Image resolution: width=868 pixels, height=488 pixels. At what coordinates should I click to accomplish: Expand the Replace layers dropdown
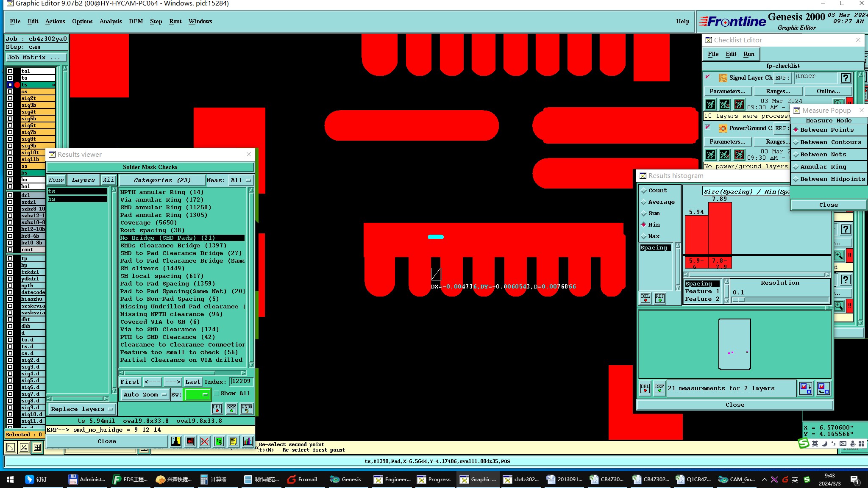82,409
